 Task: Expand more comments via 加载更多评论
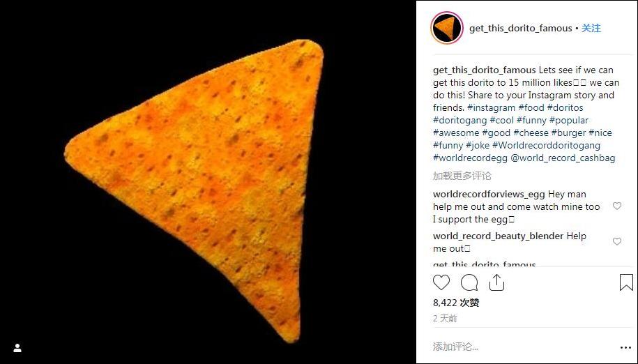tap(462, 176)
